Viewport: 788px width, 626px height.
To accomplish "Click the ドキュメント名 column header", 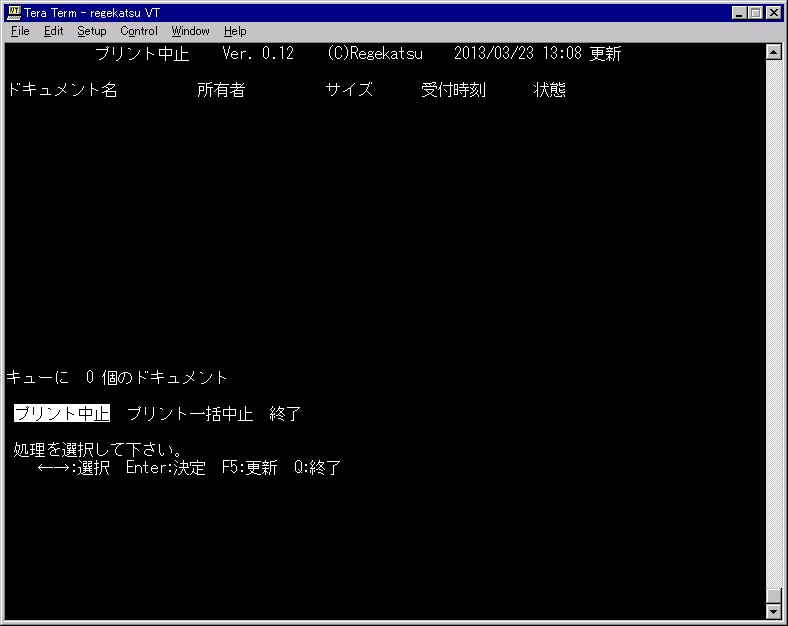I will click(62, 90).
